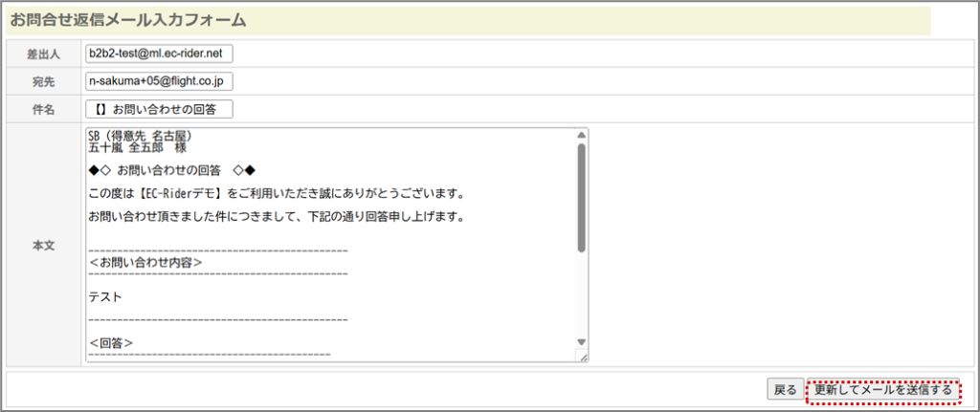Click the 件名 row label
980x412 pixels.
[43, 110]
